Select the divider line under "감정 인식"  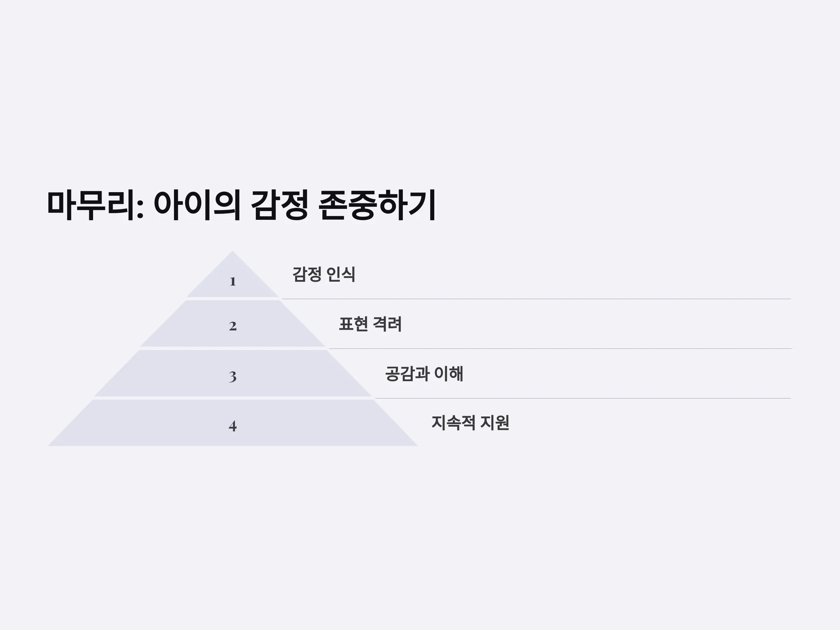pos(536,299)
